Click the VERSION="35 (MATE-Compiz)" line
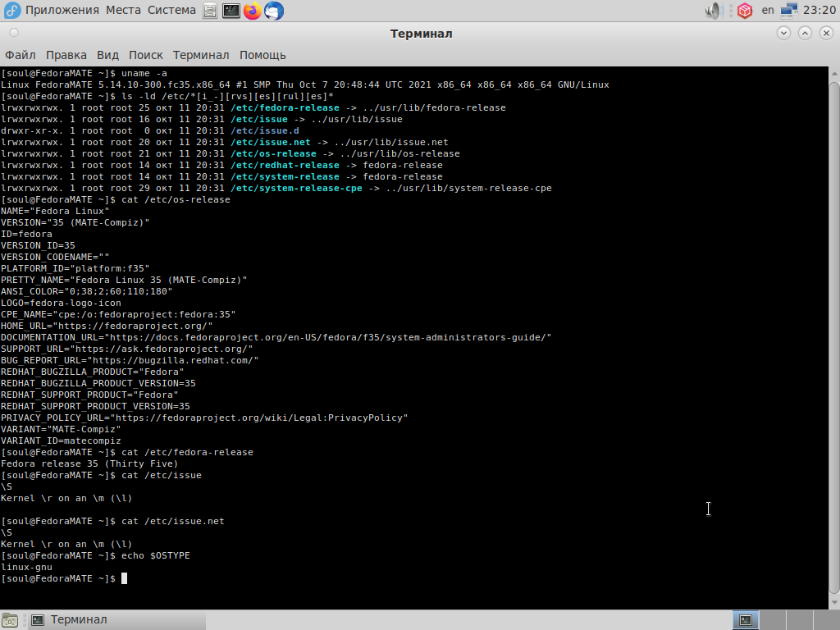The width and height of the screenshot is (840, 630). click(75, 222)
